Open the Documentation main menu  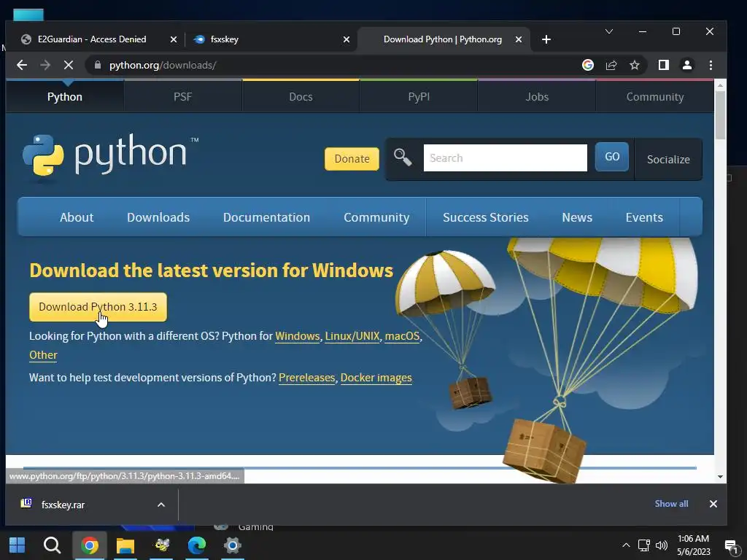tap(266, 217)
